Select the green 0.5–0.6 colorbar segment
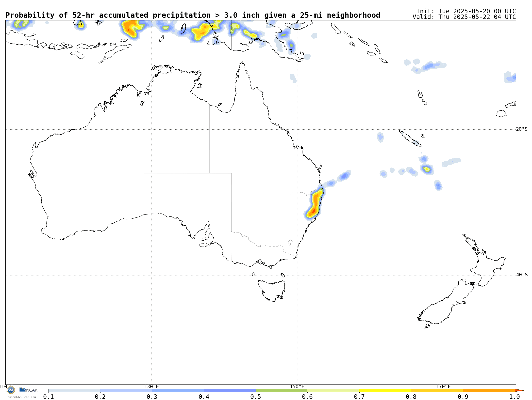This screenshot has height=400, width=532. point(282,390)
